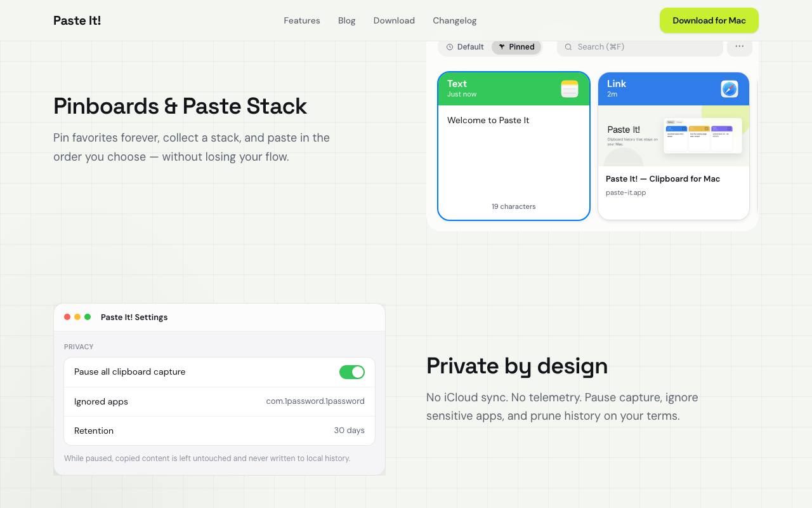Click the Paste It! — Clipboard for Mac title
Viewport: 812px width, 508px height.
(x=663, y=178)
